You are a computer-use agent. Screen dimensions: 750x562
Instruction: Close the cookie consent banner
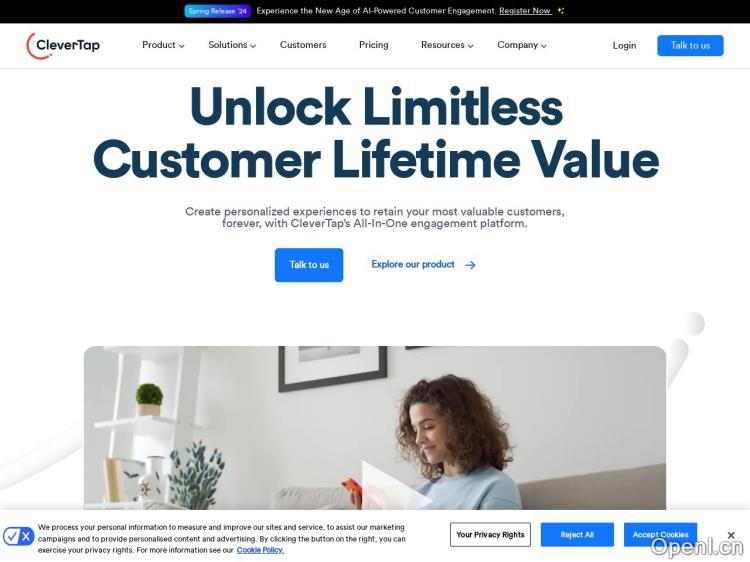click(x=731, y=535)
